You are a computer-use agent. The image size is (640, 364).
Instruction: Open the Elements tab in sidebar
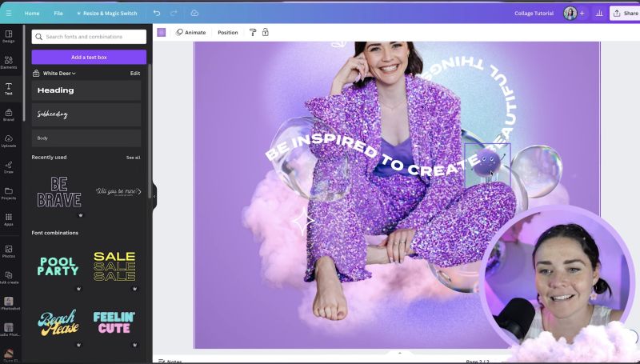[9, 62]
